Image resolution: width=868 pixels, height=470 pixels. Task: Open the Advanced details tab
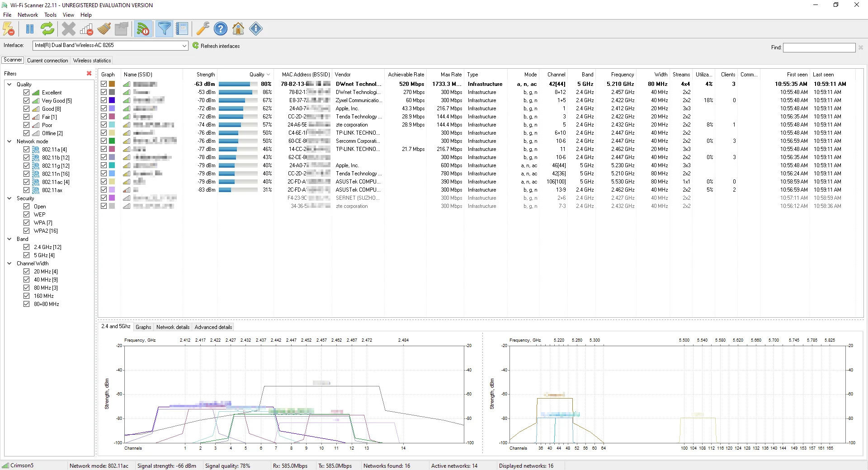click(212, 327)
